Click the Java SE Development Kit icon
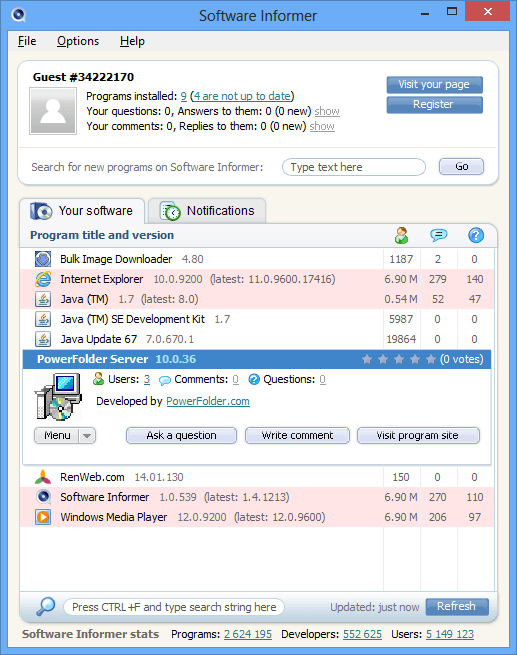Image resolution: width=517 pixels, height=655 pixels. 43,319
